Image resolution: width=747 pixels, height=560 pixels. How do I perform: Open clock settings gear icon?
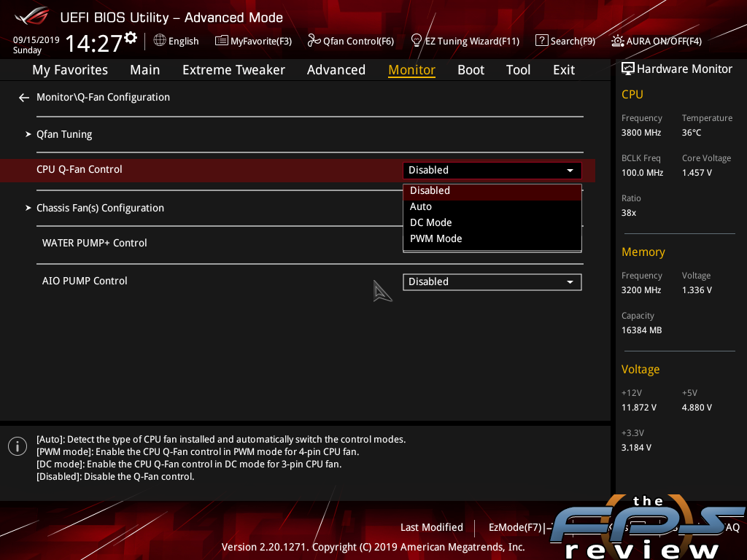point(131,38)
